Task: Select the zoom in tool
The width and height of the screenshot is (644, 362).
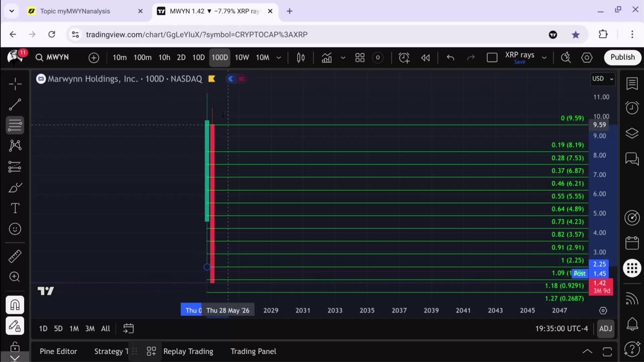Action: [15, 277]
